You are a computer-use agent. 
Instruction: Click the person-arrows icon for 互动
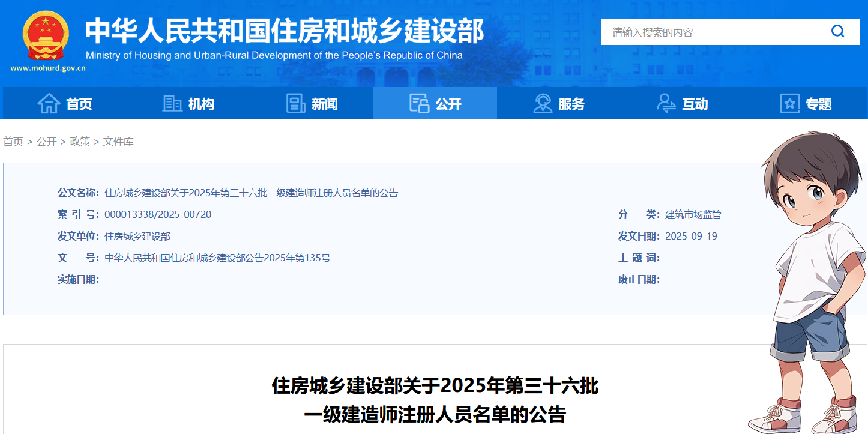(x=666, y=104)
